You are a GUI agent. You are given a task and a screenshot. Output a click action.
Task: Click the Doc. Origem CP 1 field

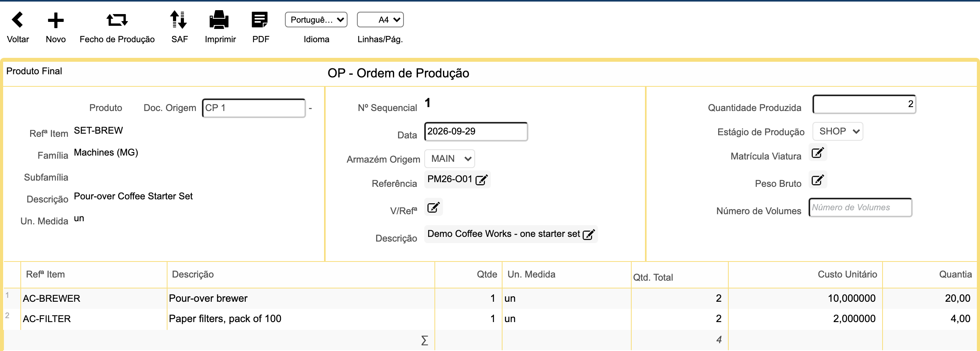254,108
